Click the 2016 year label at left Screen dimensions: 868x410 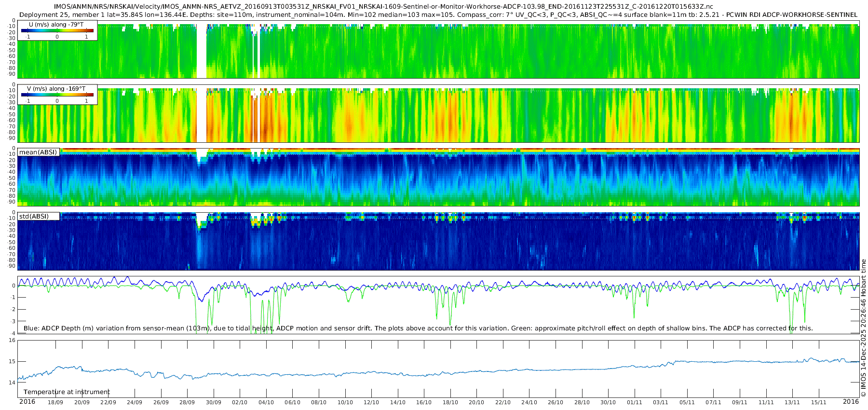(x=27, y=402)
